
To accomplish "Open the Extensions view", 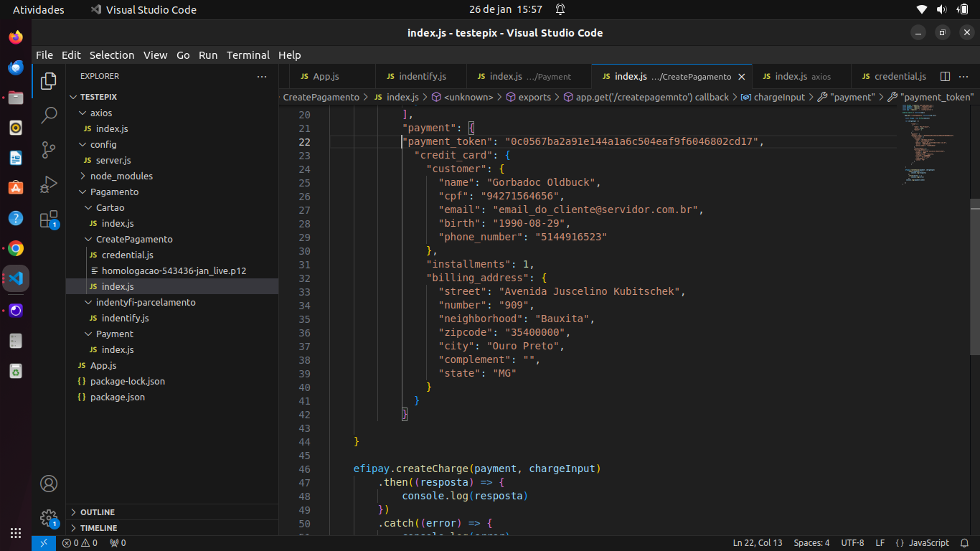I will click(x=49, y=219).
